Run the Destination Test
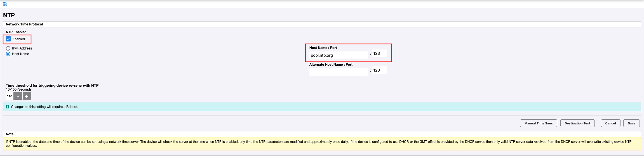Screen dimensions: 644x156 tap(577, 123)
